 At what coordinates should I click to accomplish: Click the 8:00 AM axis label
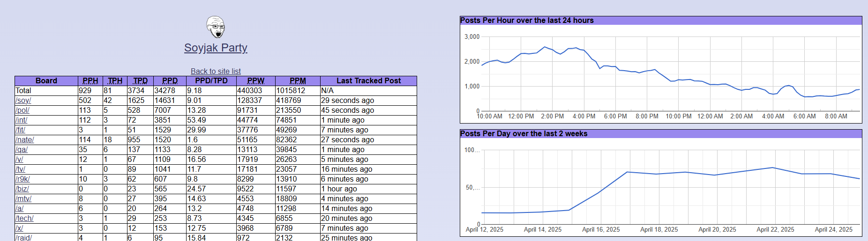coord(836,116)
